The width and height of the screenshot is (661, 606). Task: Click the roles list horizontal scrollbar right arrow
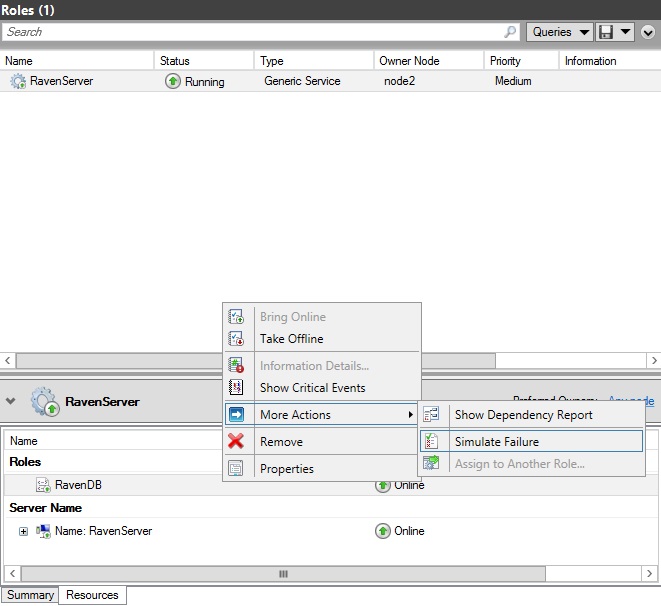coord(654,360)
